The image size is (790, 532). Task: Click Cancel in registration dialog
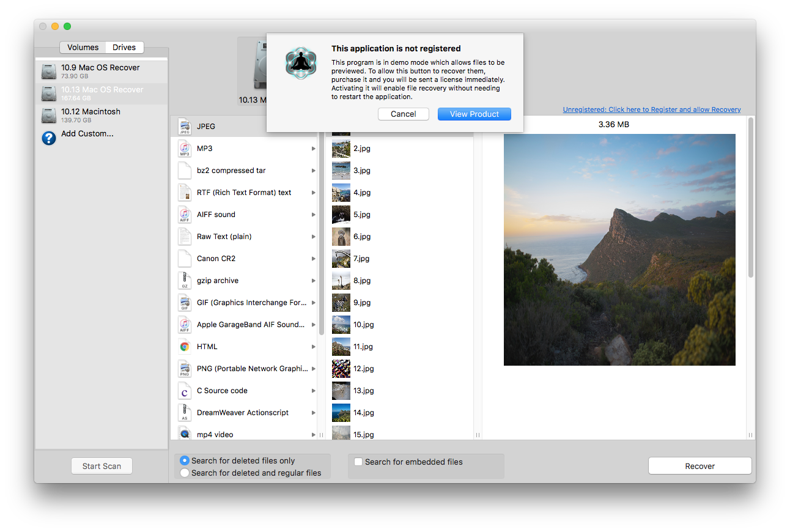click(x=404, y=114)
